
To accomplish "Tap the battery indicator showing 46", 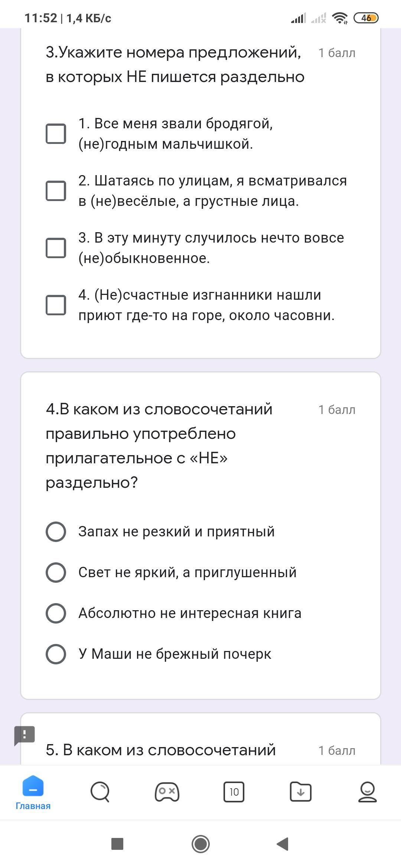I will [x=366, y=18].
